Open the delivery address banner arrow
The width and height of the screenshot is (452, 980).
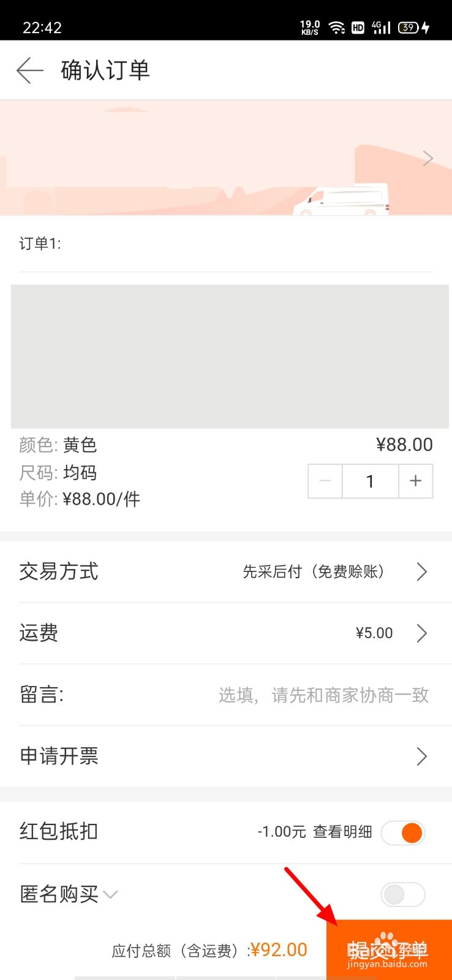tap(428, 158)
